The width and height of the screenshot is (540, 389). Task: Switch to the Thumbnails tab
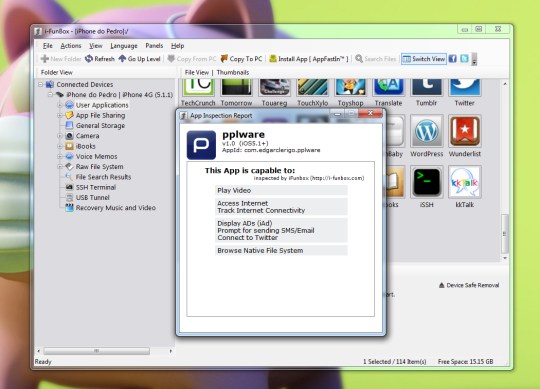tap(233, 72)
